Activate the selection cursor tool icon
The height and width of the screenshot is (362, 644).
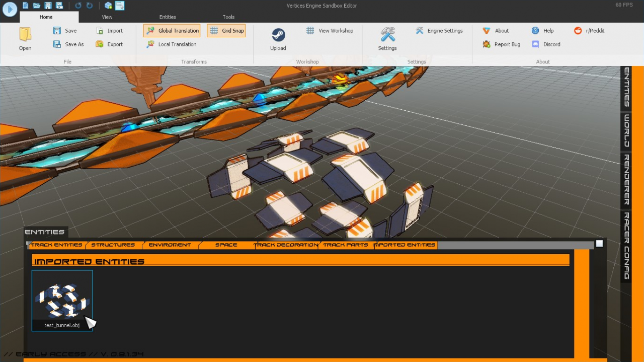pyautogui.click(x=119, y=6)
